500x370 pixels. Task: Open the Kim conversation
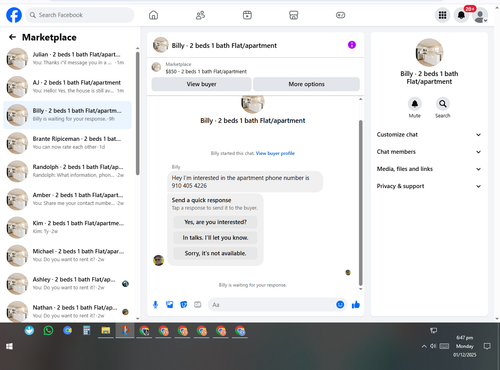(x=67, y=227)
